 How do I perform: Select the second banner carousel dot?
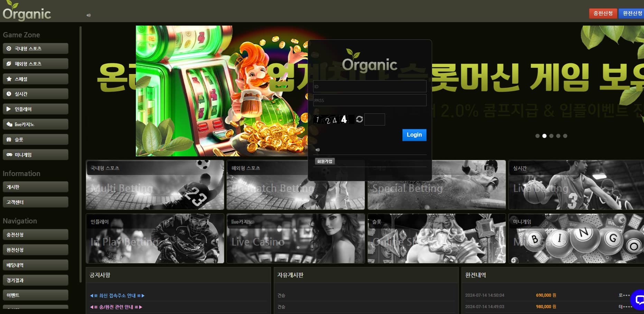tap(544, 136)
